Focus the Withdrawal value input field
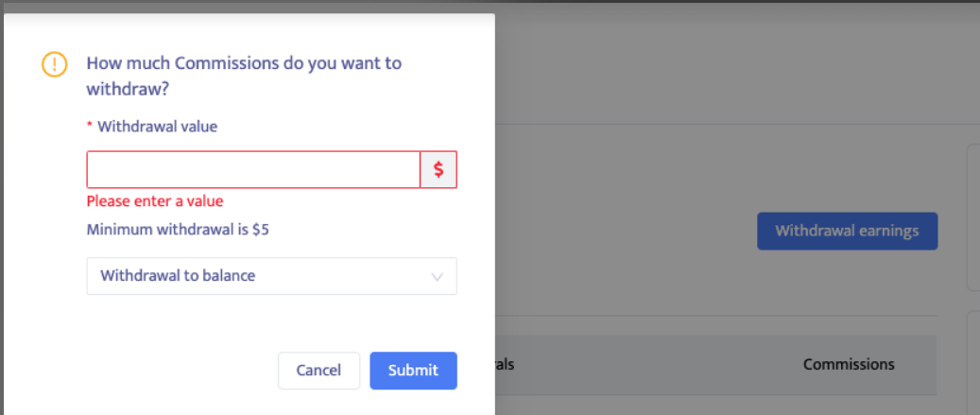 [x=253, y=170]
